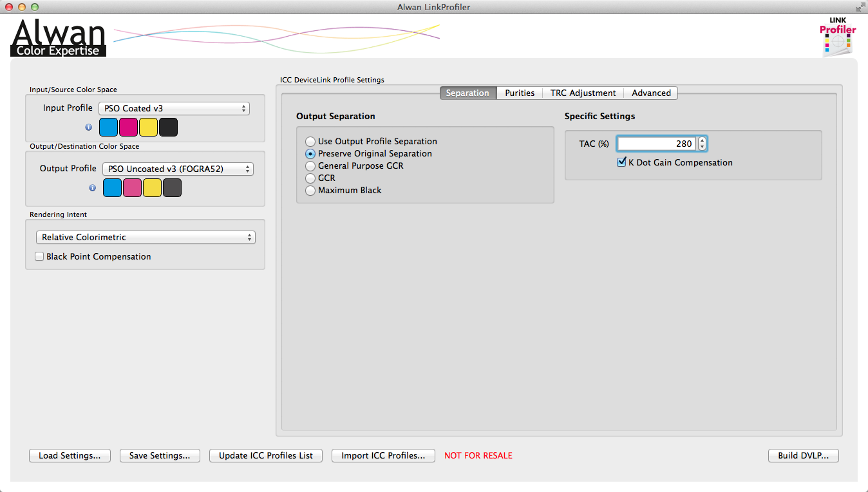Click the magenta swatch in the Output row
The width and height of the screenshot is (868, 492).
[x=132, y=187]
